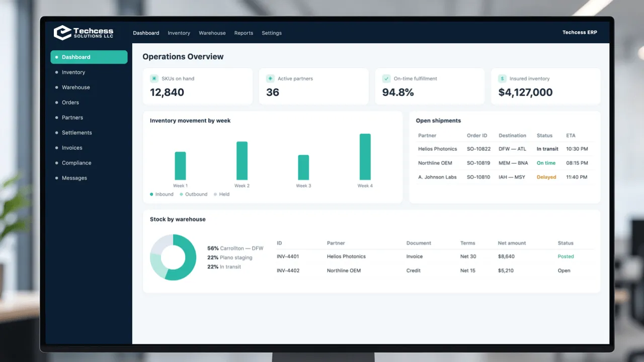This screenshot has height=362, width=644.
Task: Click the Week 1 chart bar
Action: [x=180, y=166]
